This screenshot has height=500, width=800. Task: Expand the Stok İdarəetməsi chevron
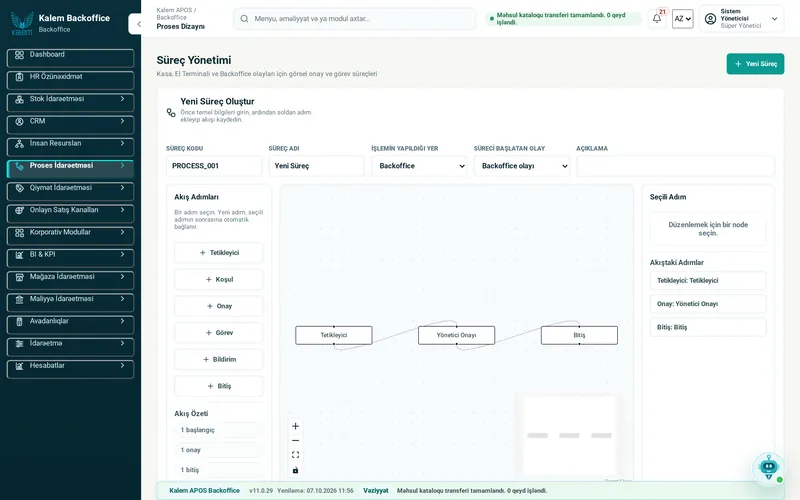tap(122, 99)
